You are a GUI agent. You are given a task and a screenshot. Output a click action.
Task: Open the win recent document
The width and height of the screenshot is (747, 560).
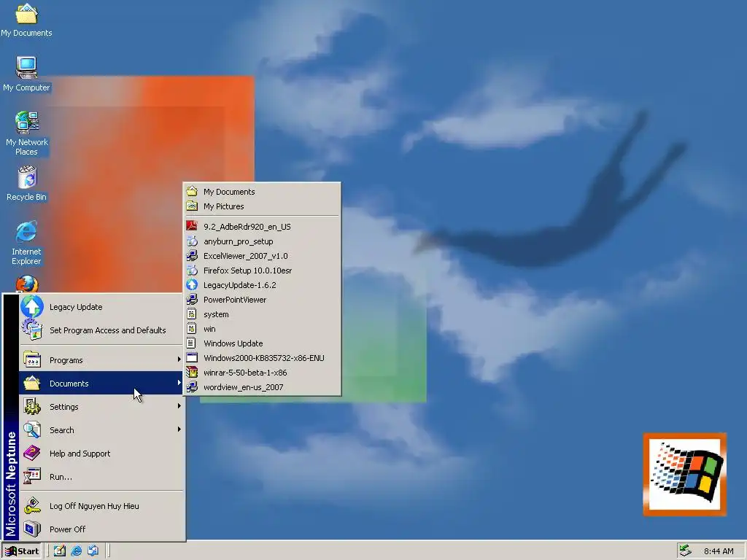(x=262, y=329)
